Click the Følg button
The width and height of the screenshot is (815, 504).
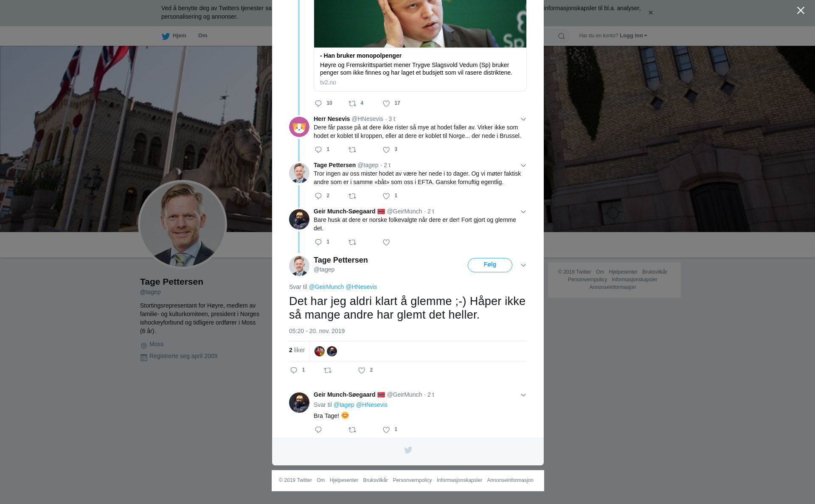490,265
